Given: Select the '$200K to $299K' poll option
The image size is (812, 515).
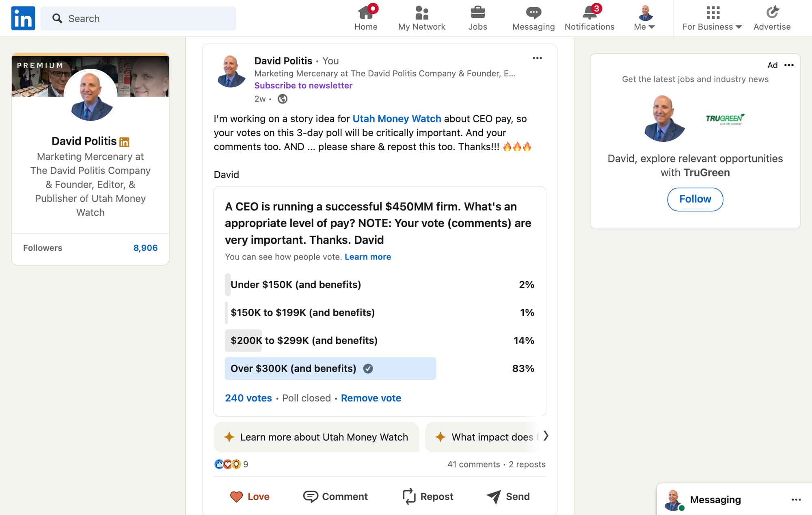Looking at the screenshot, I should [x=304, y=340].
